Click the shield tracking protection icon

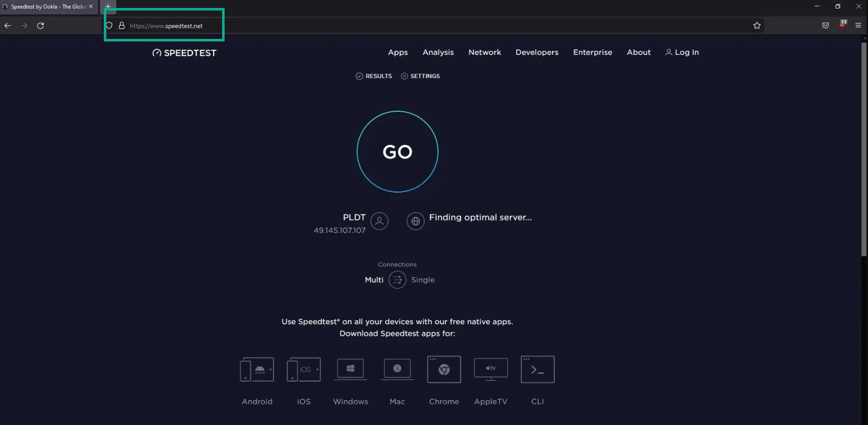(109, 25)
